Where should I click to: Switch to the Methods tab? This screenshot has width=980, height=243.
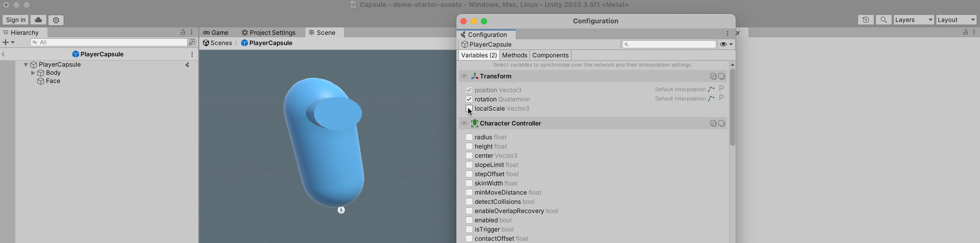[514, 55]
